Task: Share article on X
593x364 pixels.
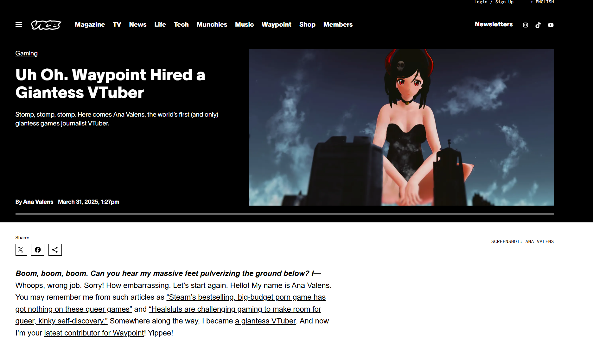Action: [21, 250]
